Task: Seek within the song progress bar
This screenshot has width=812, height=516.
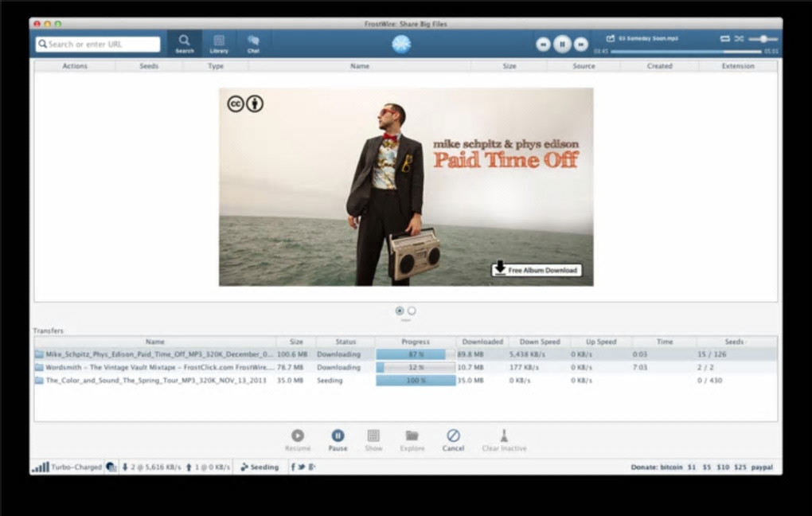Action: point(686,51)
